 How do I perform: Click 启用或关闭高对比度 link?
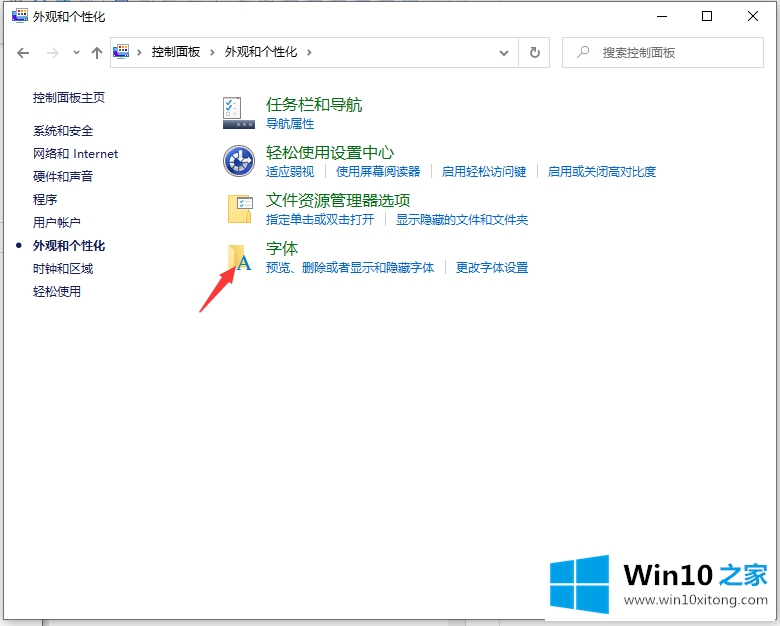pos(602,172)
